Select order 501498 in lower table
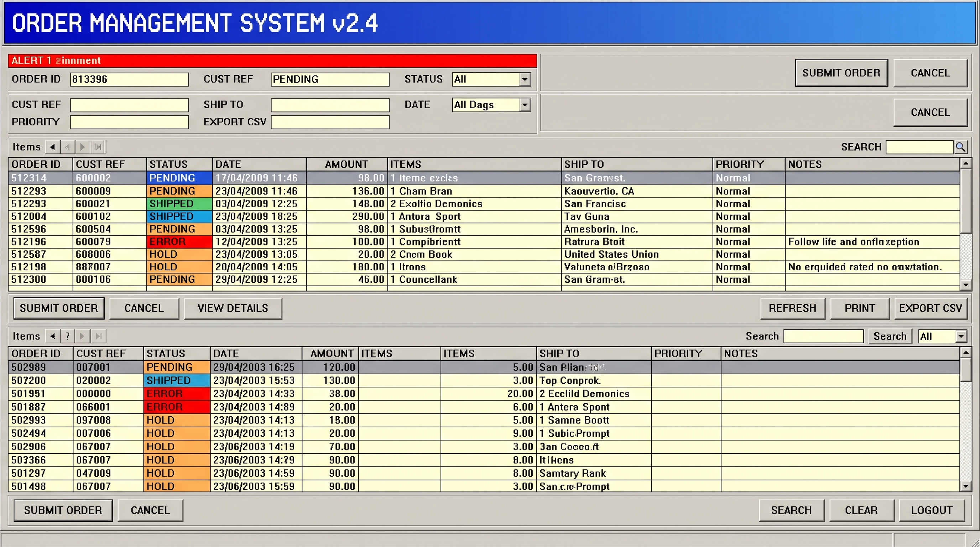The height and width of the screenshot is (547, 980). pos(484,486)
